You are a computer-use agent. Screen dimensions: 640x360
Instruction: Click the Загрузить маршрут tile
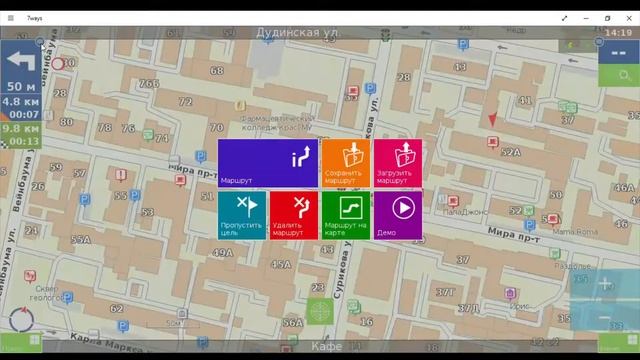click(x=398, y=163)
